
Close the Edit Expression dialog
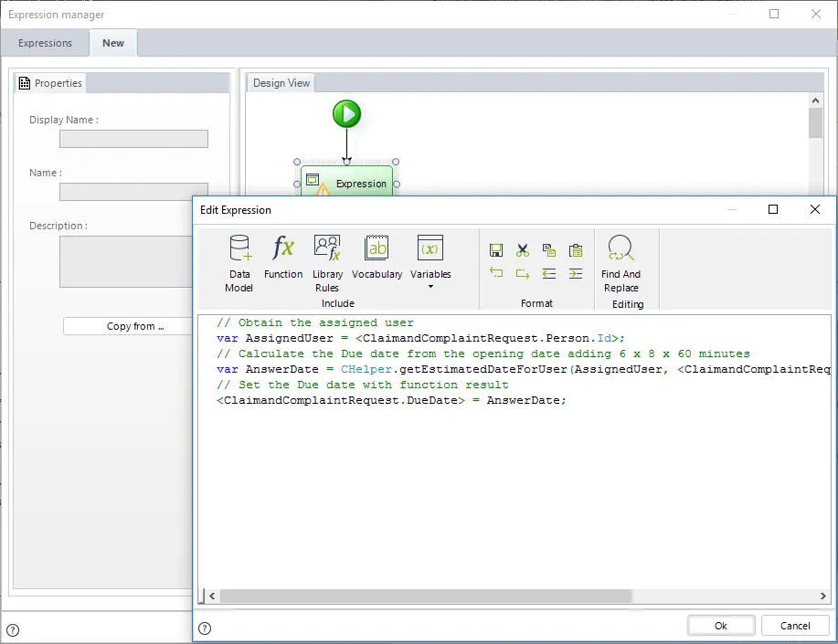(x=815, y=209)
